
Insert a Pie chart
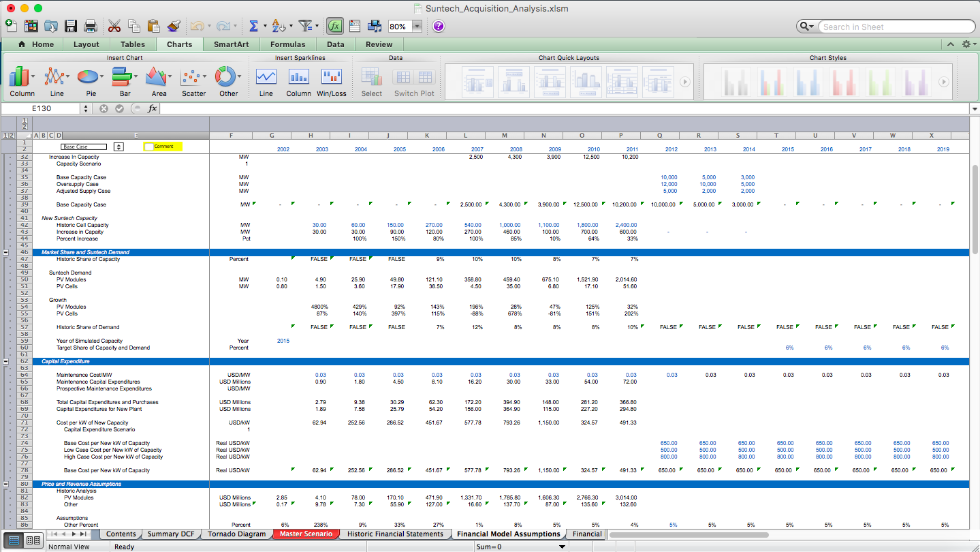click(91, 81)
